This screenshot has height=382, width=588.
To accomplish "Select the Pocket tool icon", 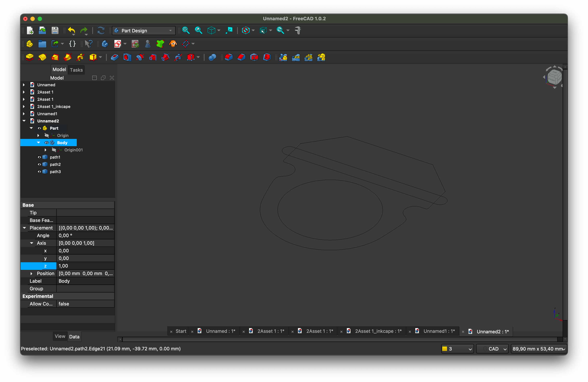I will [114, 58].
